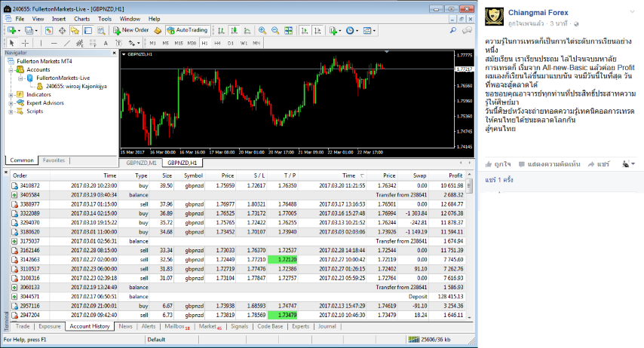Open the Insert menu
The width and height of the screenshot is (644, 348).
click(x=59, y=19)
